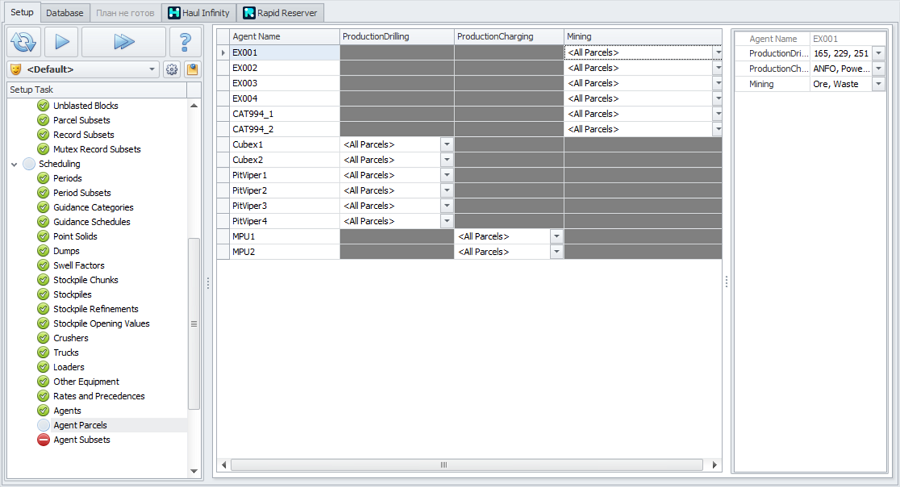Click green check icon beside Stockpiles

[43, 295]
